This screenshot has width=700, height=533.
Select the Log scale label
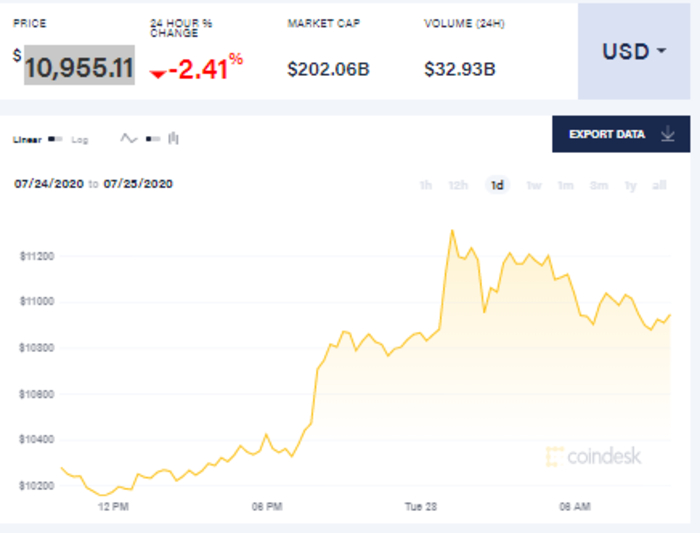tap(79, 140)
